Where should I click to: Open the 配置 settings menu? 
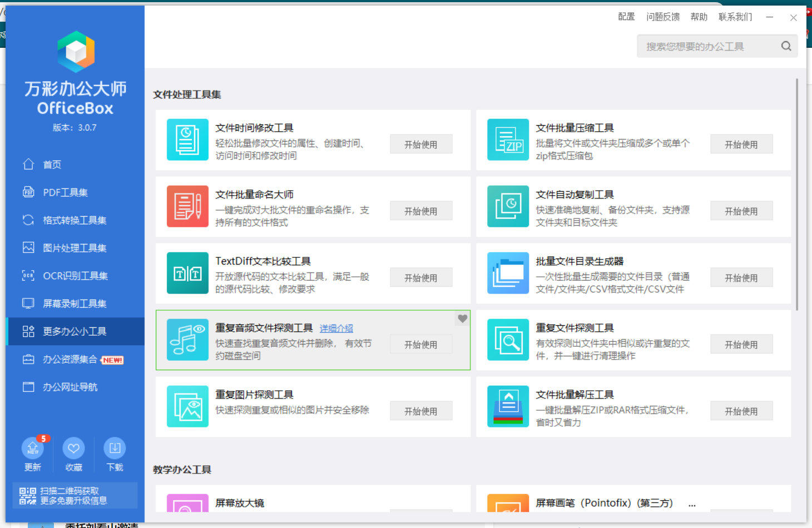[626, 17]
